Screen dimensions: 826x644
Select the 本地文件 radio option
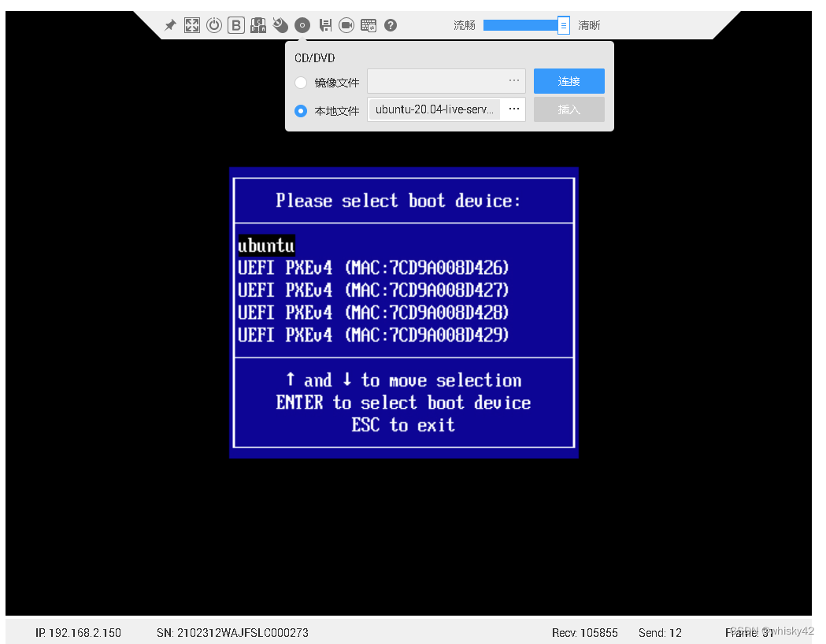pos(301,110)
